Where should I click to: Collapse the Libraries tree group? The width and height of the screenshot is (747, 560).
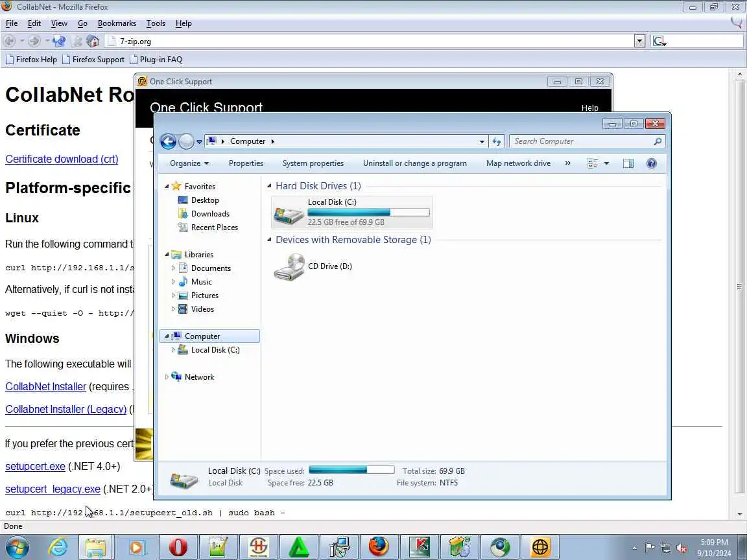pyautogui.click(x=166, y=255)
